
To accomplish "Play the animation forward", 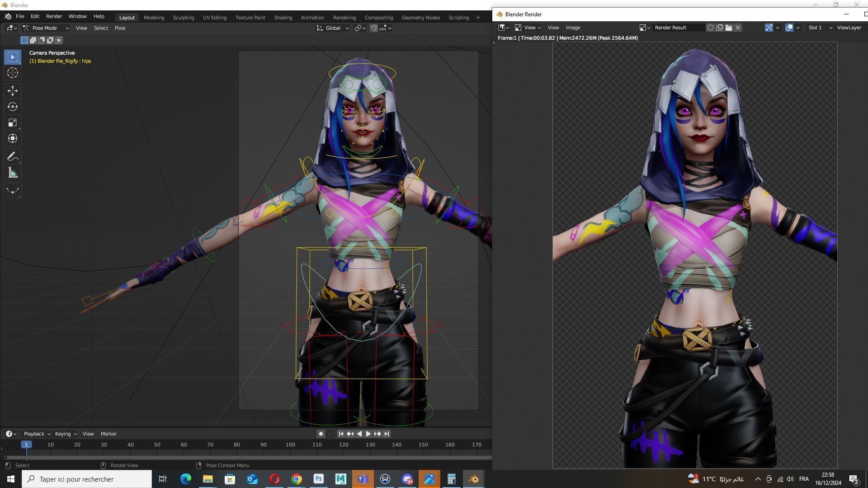I will (368, 434).
